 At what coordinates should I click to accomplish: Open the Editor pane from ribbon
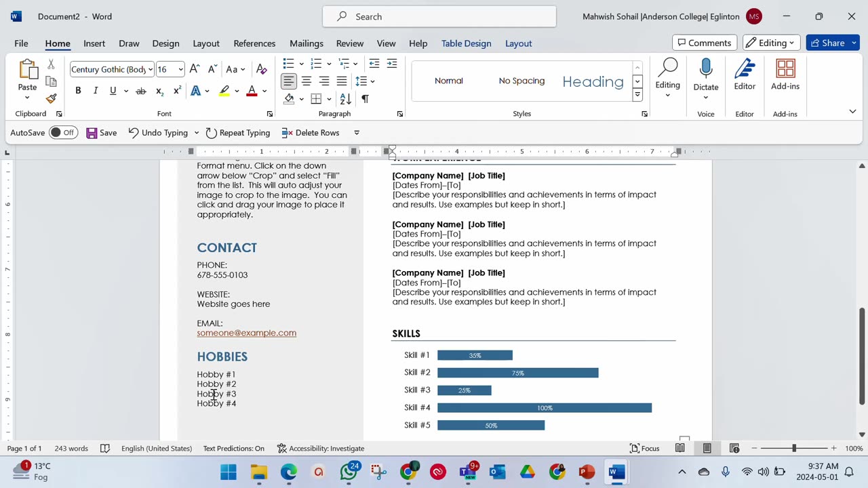(x=745, y=76)
